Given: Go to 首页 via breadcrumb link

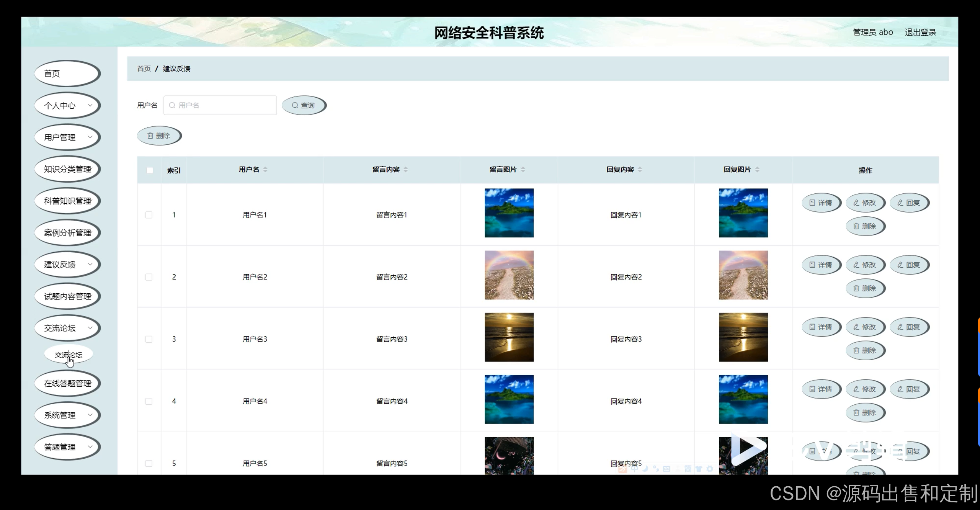Looking at the screenshot, I should click(144, 69).
